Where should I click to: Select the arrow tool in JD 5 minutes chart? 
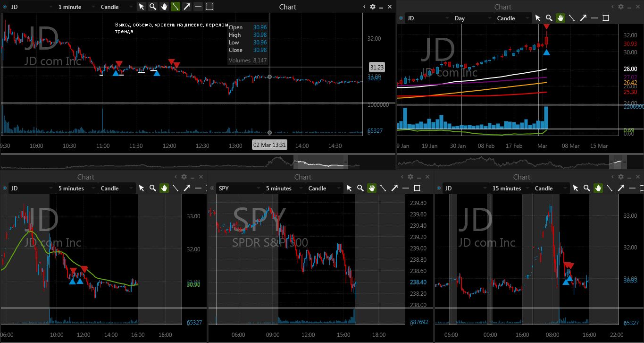(x=187, y=188)
